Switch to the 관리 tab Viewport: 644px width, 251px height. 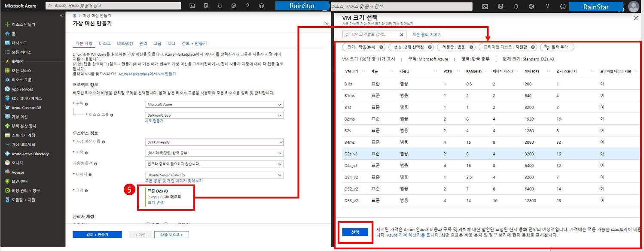(x=143, y=43)
